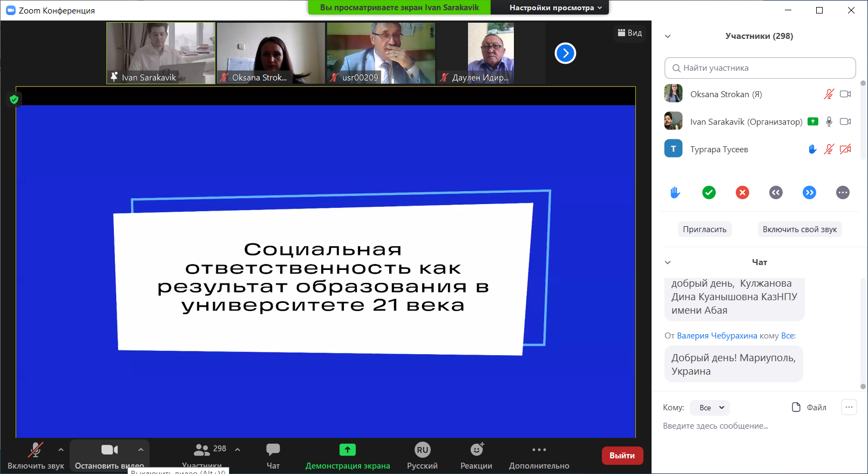
Task: Select Ivan Sarakavik video thumbnail
Action: click(161, 53)
